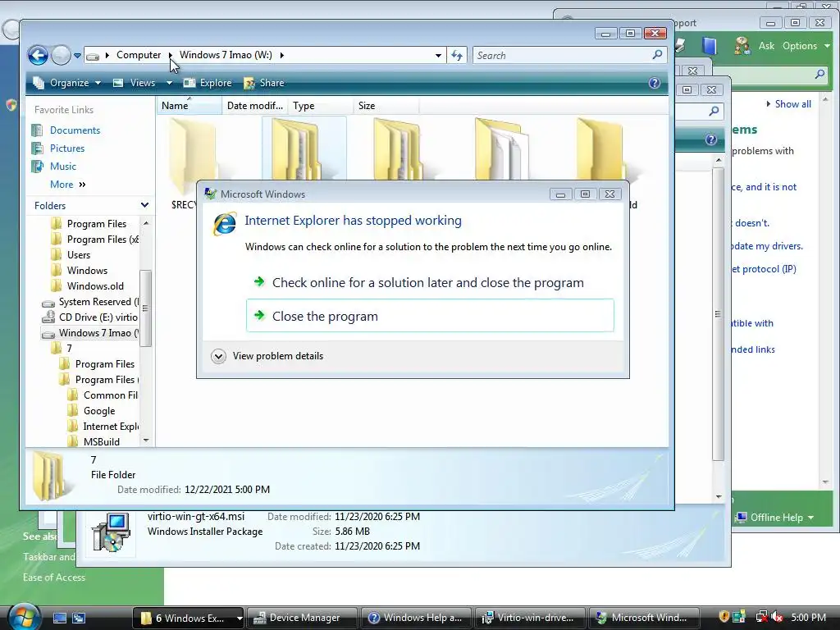Click Windows 7 lmao (W:) breadcrumb
840x630 pixels.
point(226,55)
